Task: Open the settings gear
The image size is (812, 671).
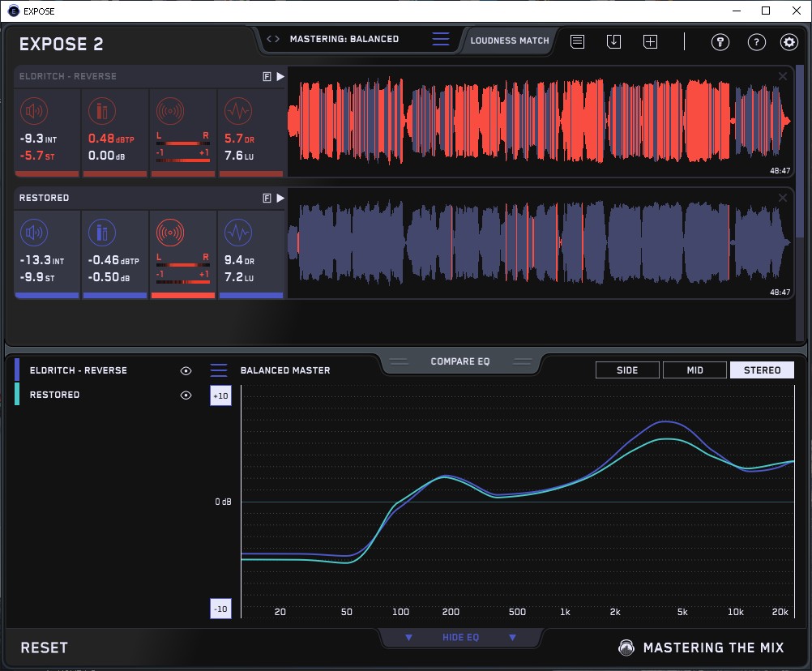Action: pyautogui.click(x=788, y=42)
